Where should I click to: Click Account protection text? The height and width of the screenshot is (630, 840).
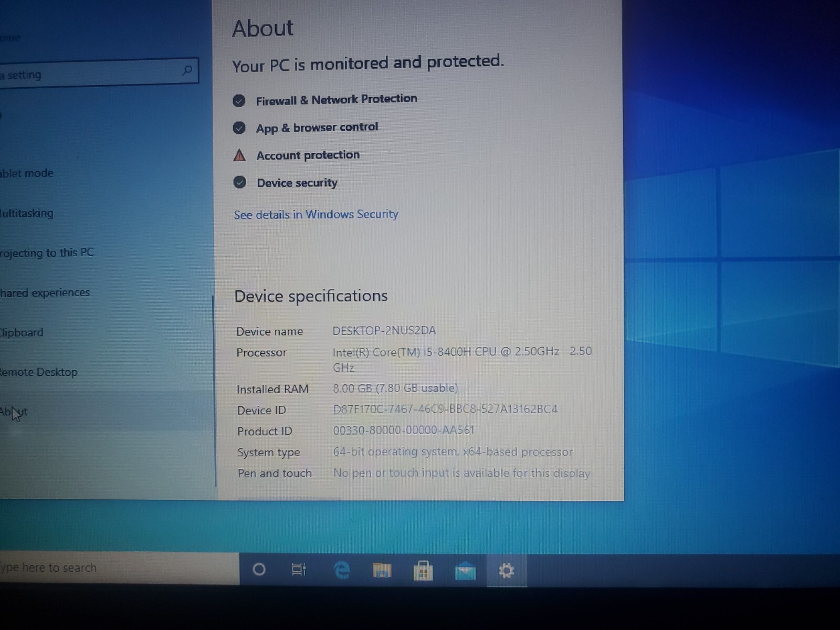308,155
